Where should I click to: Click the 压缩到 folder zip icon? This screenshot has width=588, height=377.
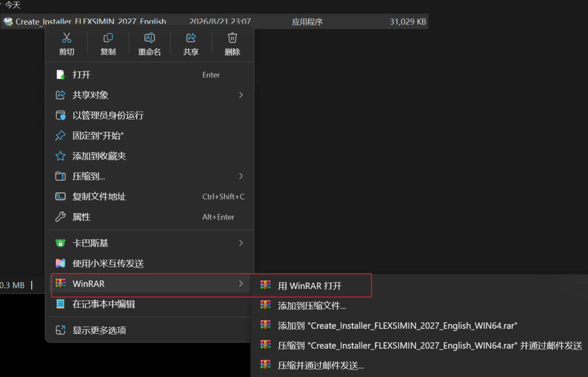tap(60, 176)
